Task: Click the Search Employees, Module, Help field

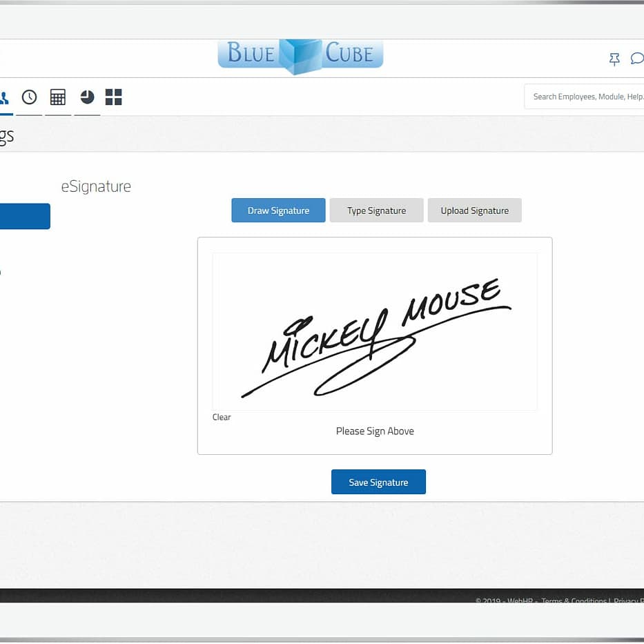Action: point(584,97)
